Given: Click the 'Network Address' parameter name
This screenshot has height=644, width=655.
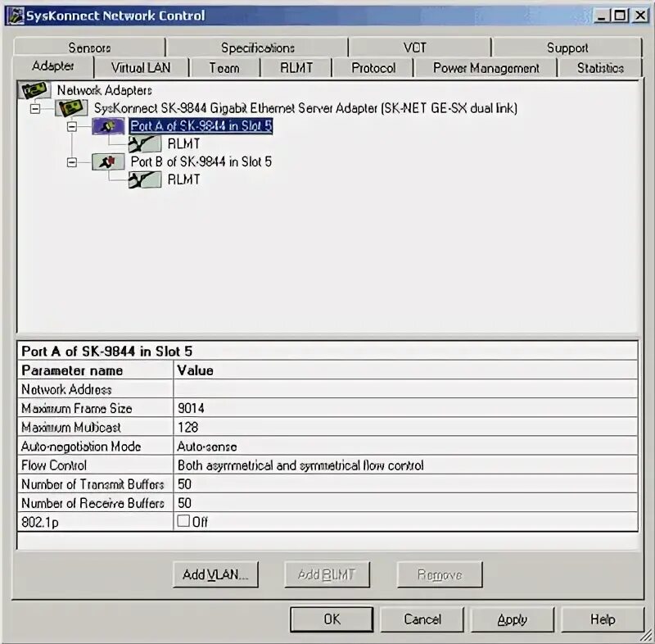Looking at the screenshot, I should click(x=66, y=389).
